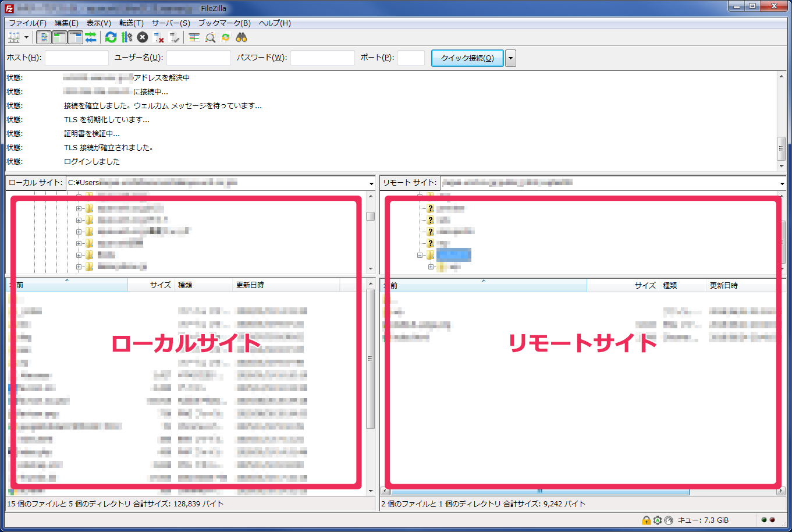Viewport: 792px width, 532px height.
Task: Collapse the highlighted remote tree folder
Action: (x=420, y=255)
